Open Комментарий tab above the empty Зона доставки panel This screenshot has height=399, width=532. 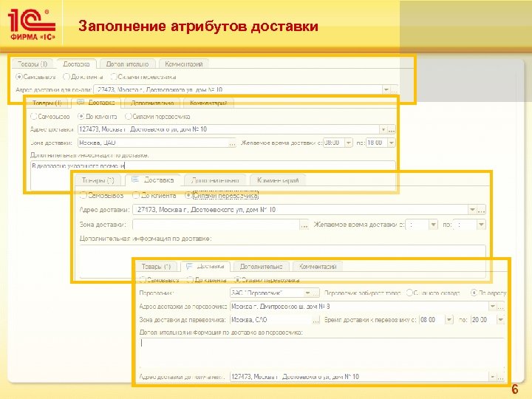click(x=278, y=180)
